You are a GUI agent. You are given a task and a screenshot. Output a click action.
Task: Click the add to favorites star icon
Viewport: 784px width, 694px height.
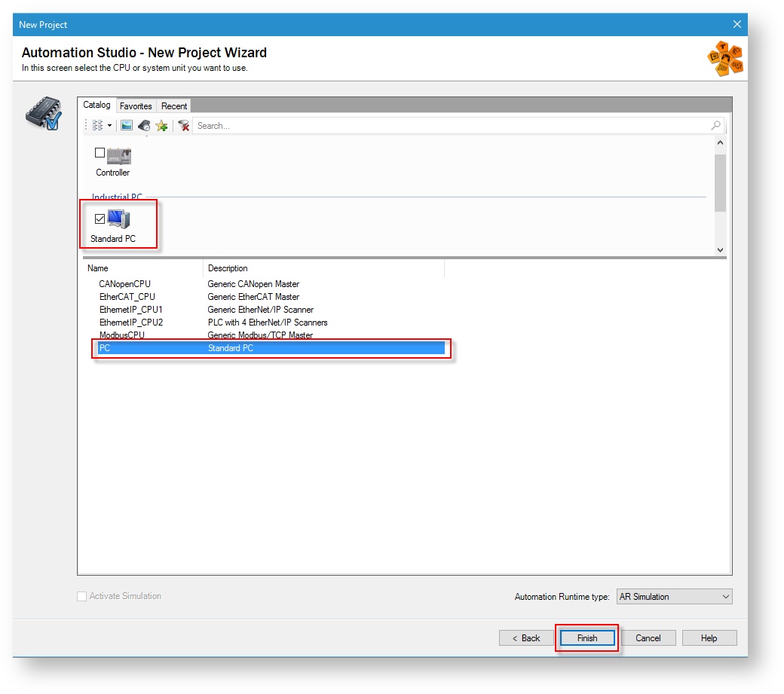coord(161,126)
